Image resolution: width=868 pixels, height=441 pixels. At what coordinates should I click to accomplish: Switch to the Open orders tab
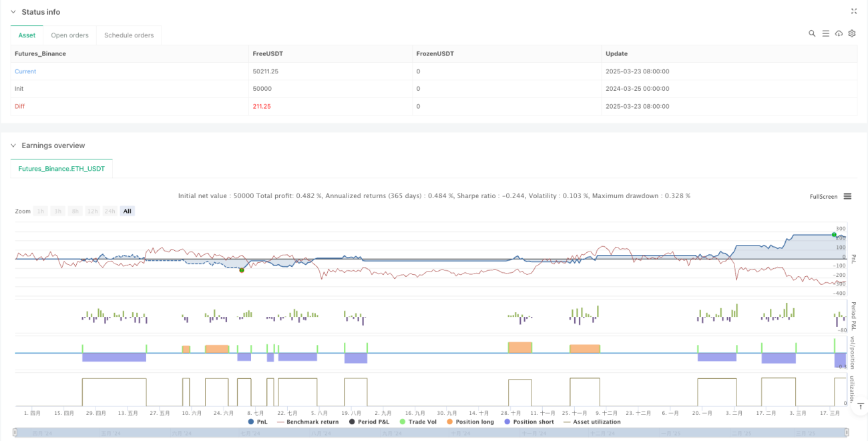(70, 35)
